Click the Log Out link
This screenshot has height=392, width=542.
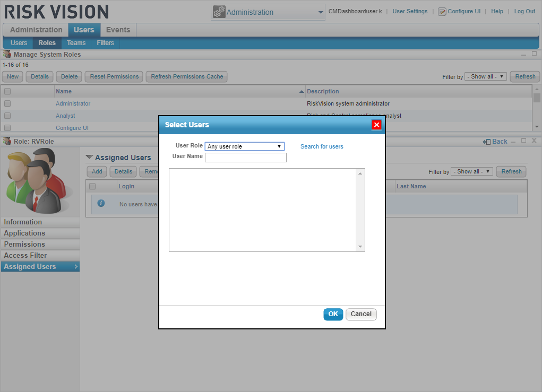(x=524, y=11)
